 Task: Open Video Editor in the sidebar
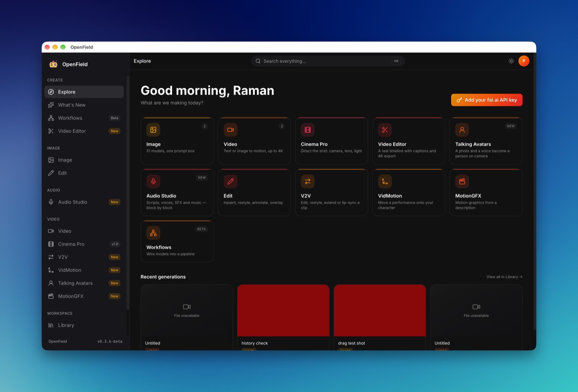coord(84,131)
